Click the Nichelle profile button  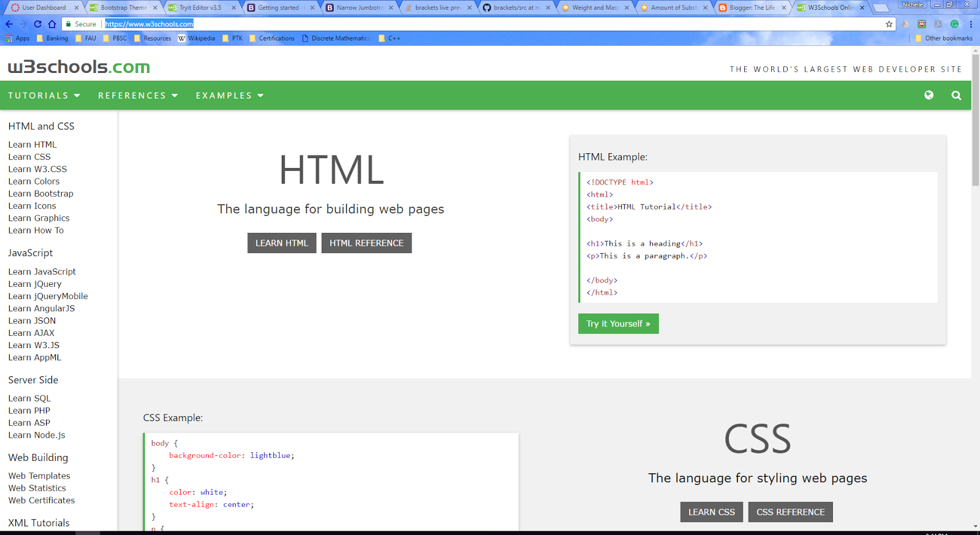click(x=913, y=4)
